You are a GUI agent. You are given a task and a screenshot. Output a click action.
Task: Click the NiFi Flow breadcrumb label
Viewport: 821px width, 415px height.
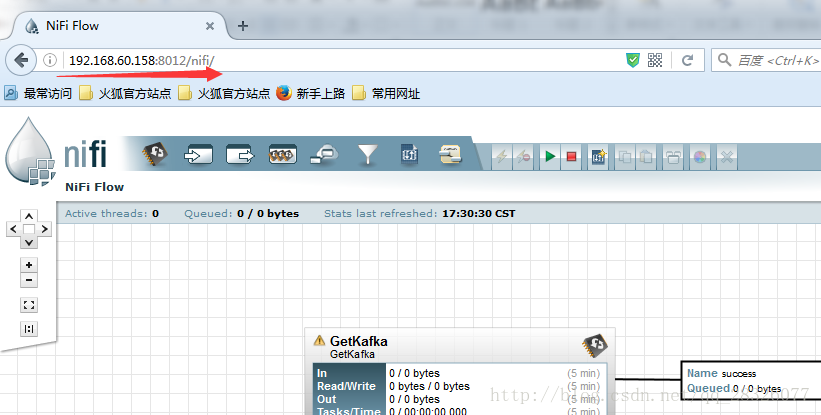tap(94, 187)
